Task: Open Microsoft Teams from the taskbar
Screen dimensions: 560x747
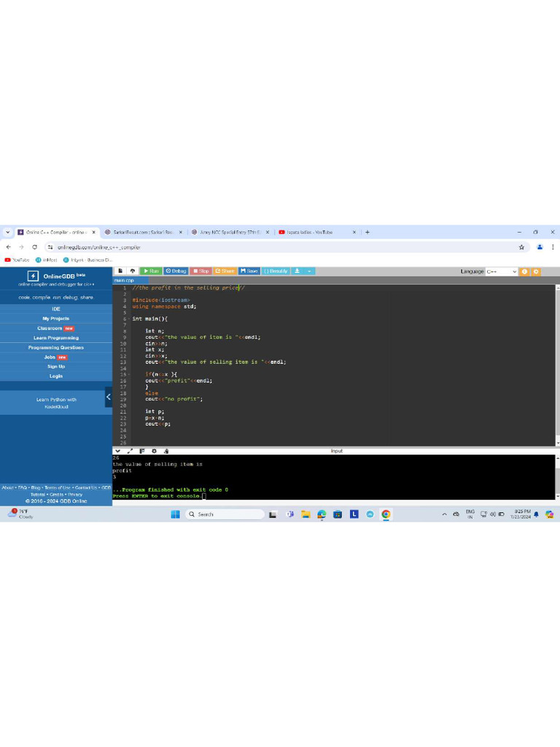Action: [x=289, y=514]
